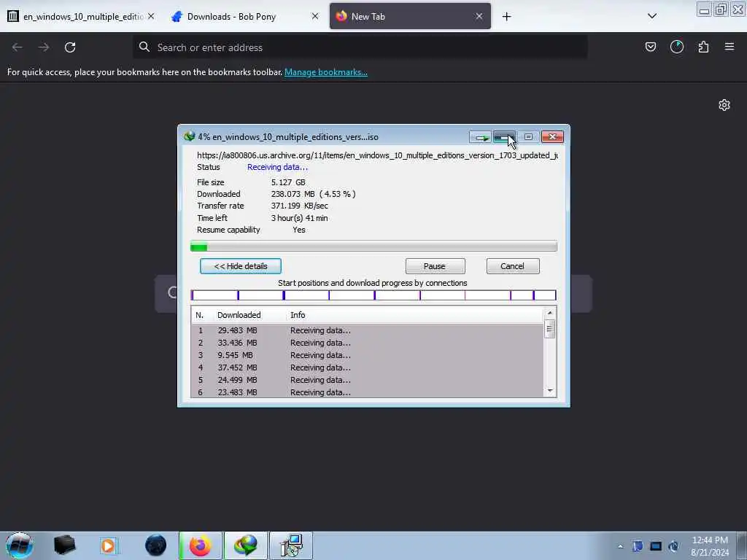
Task: Pause the ISO download
Action: 435,266
